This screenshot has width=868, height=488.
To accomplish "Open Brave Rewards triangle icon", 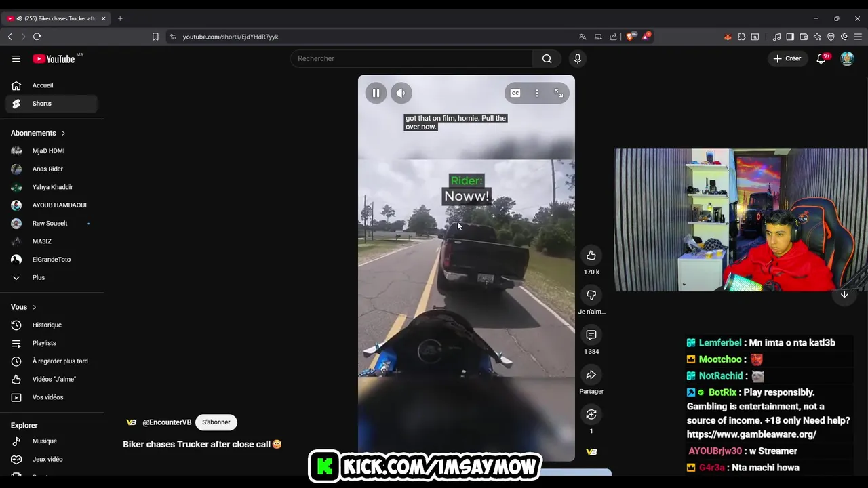I will [x=646, y=37].
